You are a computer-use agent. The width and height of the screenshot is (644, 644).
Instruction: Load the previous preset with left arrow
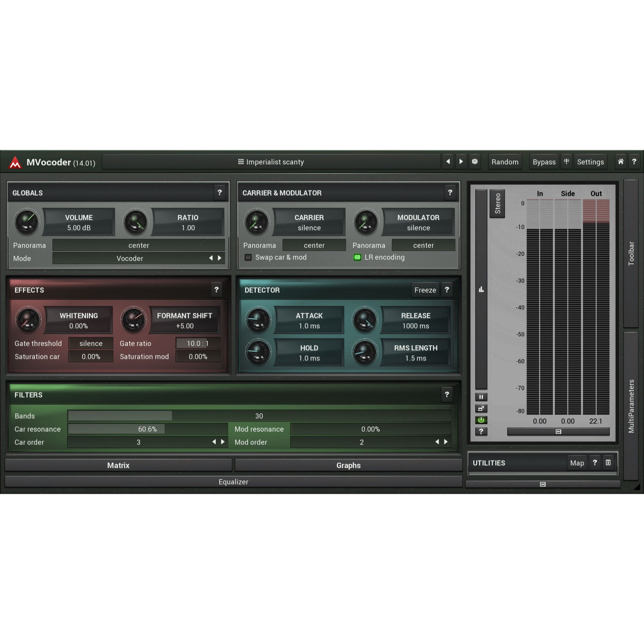click(x=448, y=162)
